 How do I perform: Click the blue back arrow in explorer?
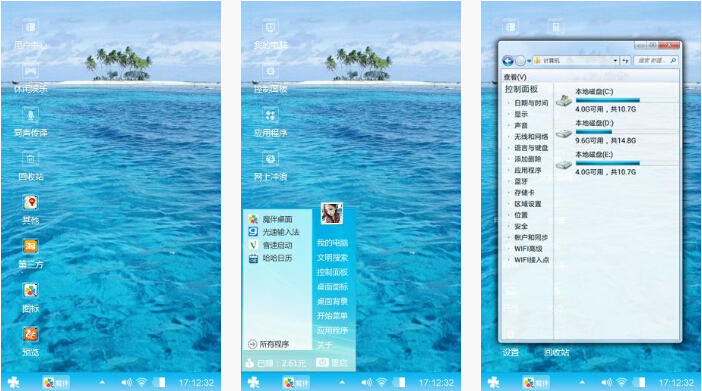[508, 60]
